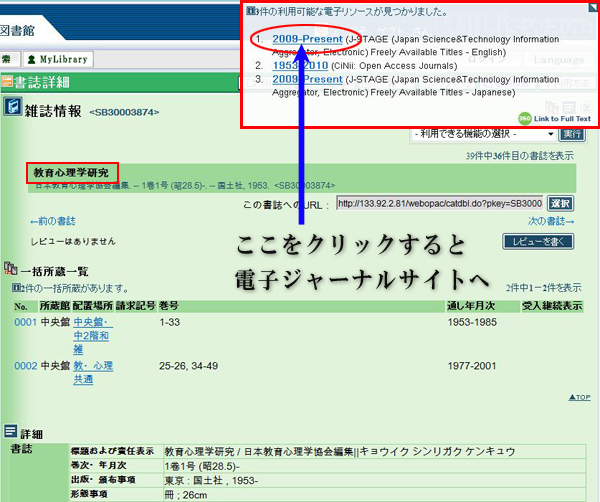Click the 2件中1-2件を表示 text

coord(543,288)
